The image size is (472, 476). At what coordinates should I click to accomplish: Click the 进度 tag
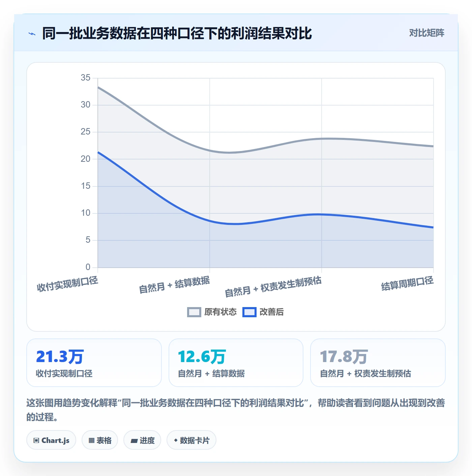tap(142, 440)
